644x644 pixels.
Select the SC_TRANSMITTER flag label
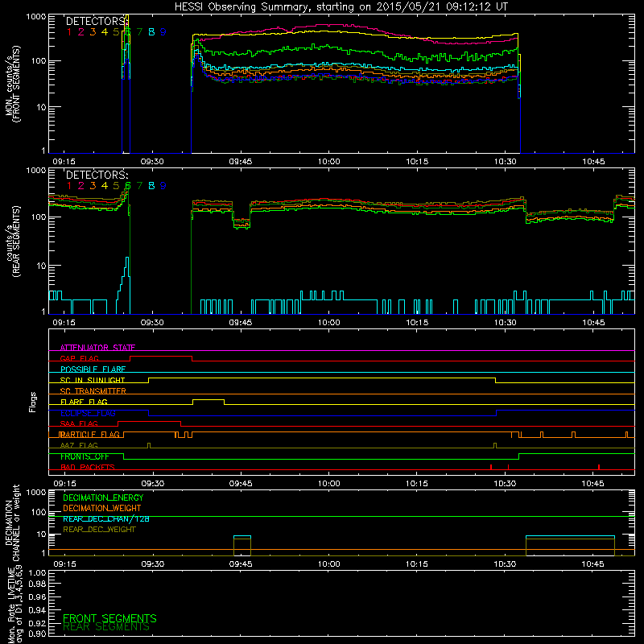pyautogui.click(x=93, y=391)
